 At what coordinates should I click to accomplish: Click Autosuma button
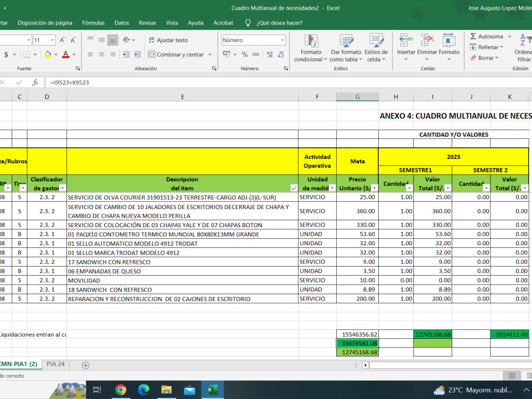(x=487, y=36)
